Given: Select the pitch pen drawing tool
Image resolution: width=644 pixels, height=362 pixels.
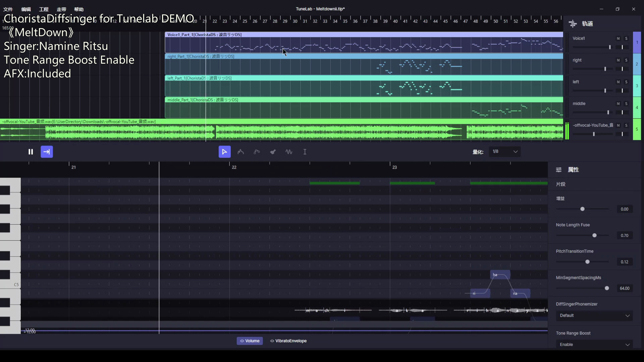Looking at the screenshot, I should pos(240,152).
